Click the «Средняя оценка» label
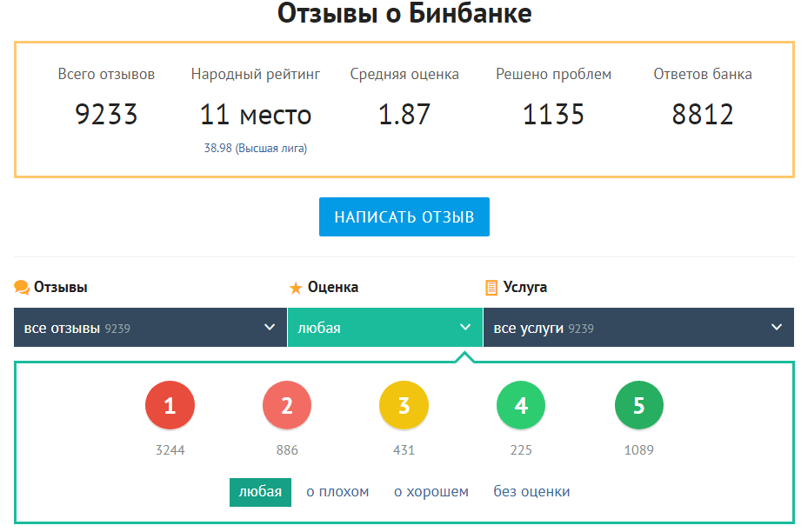Screen dimensions: 801x532 tap(404, 75)
